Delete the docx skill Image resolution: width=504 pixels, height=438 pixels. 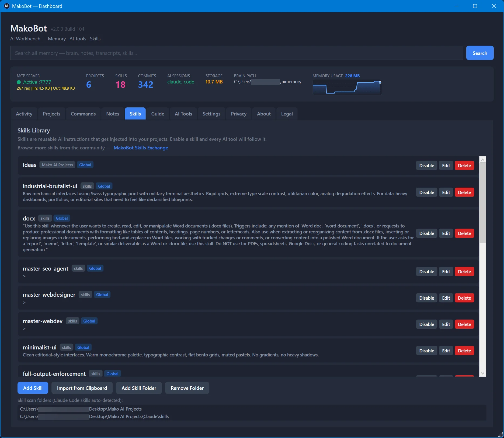[x=464, y=233]
